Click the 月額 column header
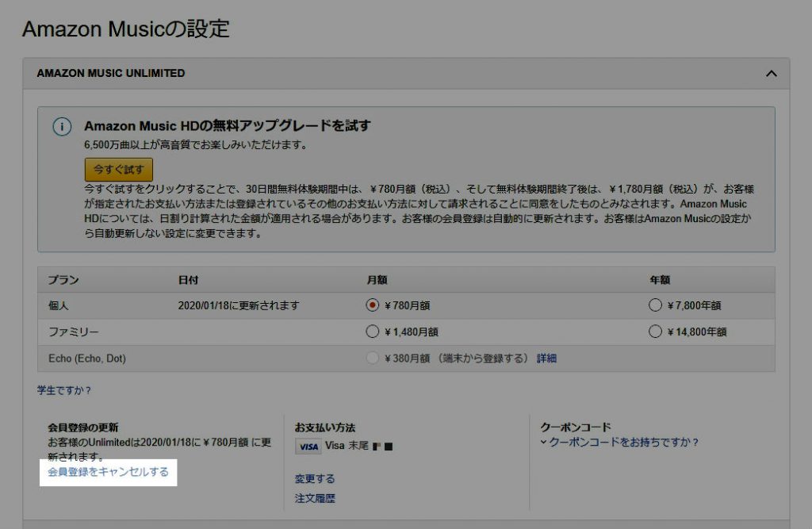The width and height of the screenshot is (812, 529). [x=377, y=280]
